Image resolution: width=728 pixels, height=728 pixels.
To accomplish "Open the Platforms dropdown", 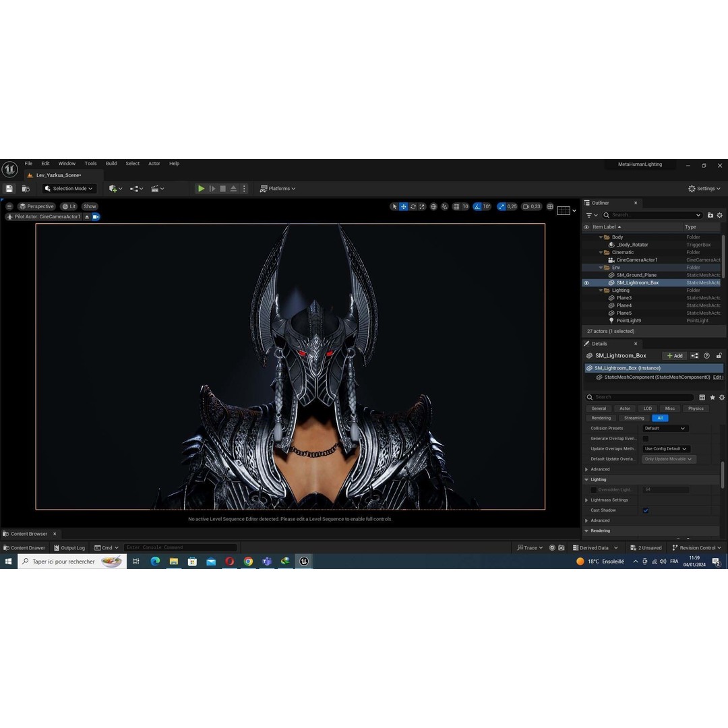I will pos(278,189).
